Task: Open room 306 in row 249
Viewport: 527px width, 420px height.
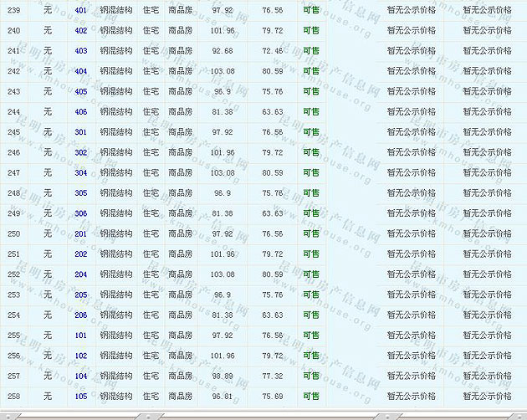Action: (80, 213)
